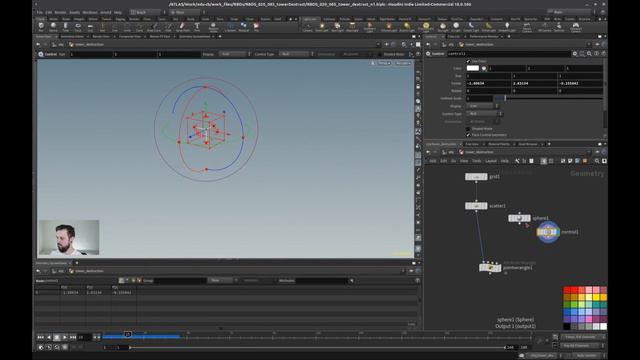Select the Box shelf tool
The image size is (640, 360).
[x=41, y=27]
